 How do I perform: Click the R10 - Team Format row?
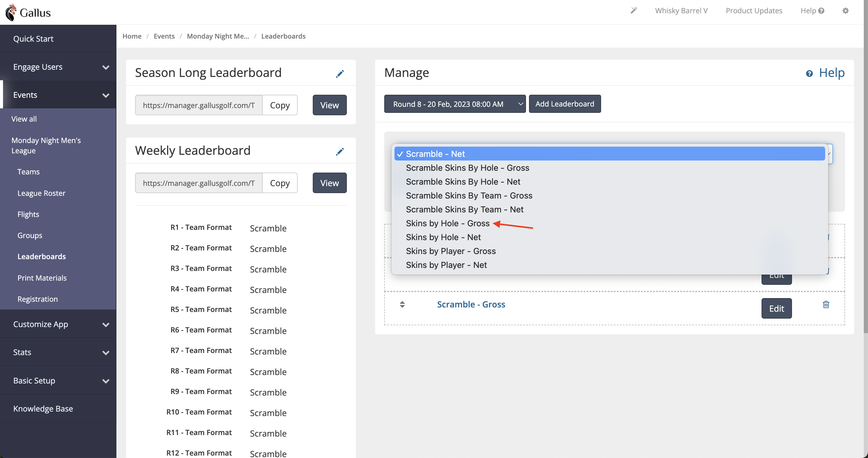tap(227, 412)
